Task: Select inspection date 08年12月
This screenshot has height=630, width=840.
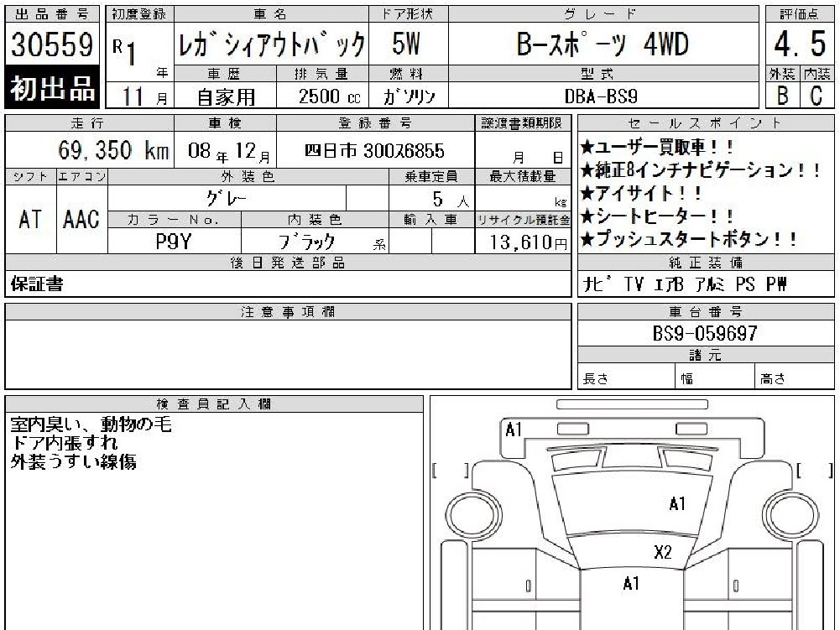Action: 229,152
